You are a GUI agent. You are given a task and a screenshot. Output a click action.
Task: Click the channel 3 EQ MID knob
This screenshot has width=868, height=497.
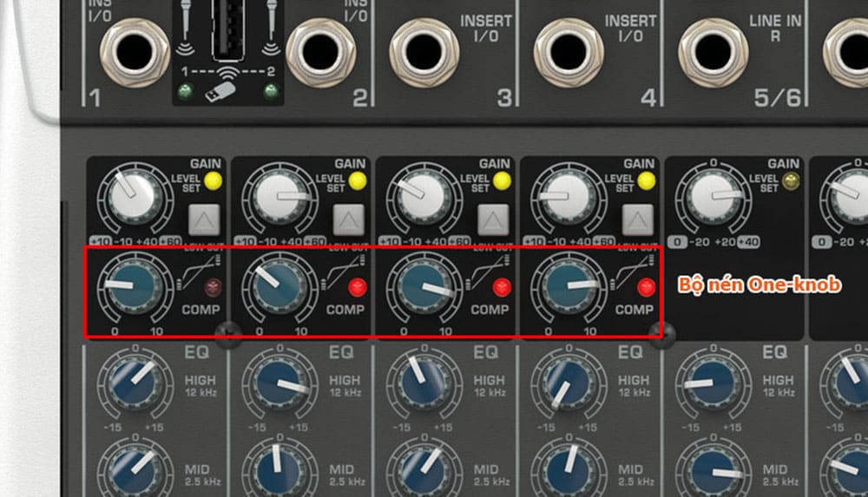[424, 470]
